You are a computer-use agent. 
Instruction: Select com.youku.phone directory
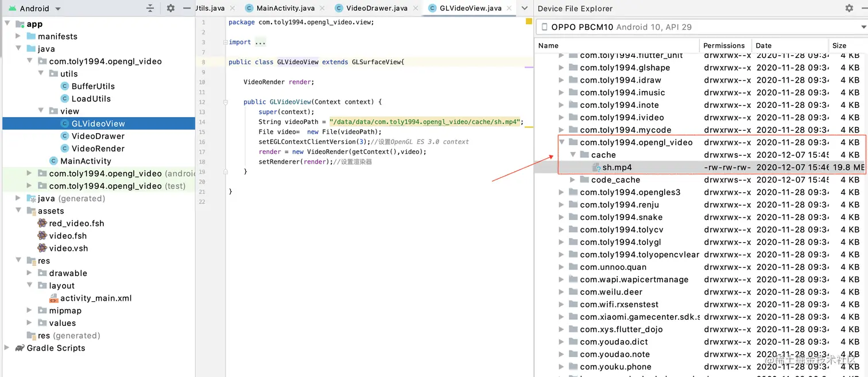(x=615, y=367)
